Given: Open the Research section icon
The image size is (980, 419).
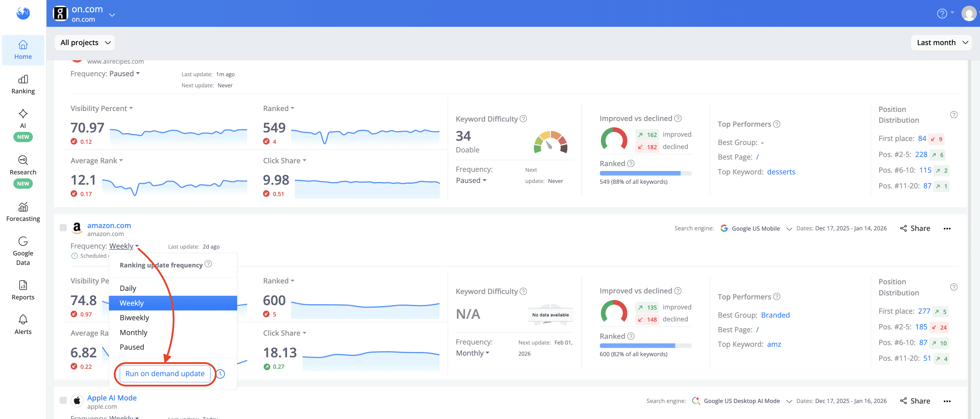Looking at the screenshot, I should [23, 160].
